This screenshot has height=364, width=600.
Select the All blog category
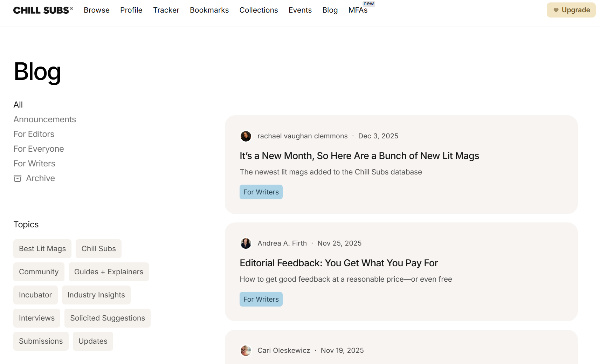click(x=18, y=105)
